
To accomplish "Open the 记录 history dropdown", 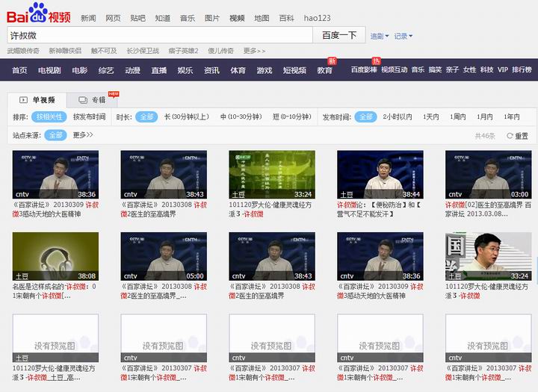I will 403,36.
